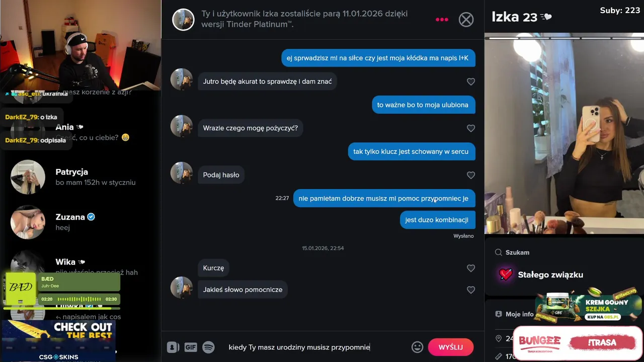The image size is (644, 362).
Task: Like the message 'Jutro będę akurat to sprawdzę'
Action: (x=471, y=81)
